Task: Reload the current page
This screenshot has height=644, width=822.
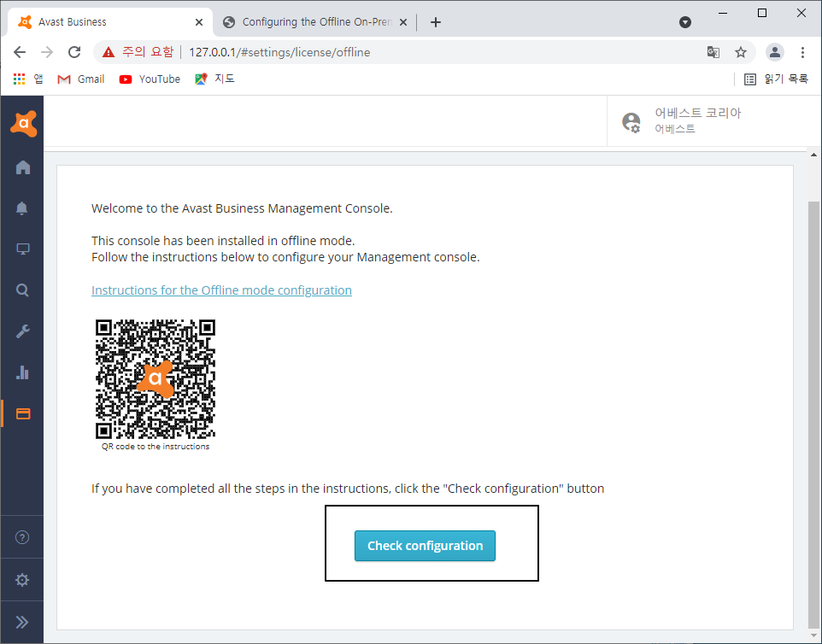Action: tap(74, 52)
